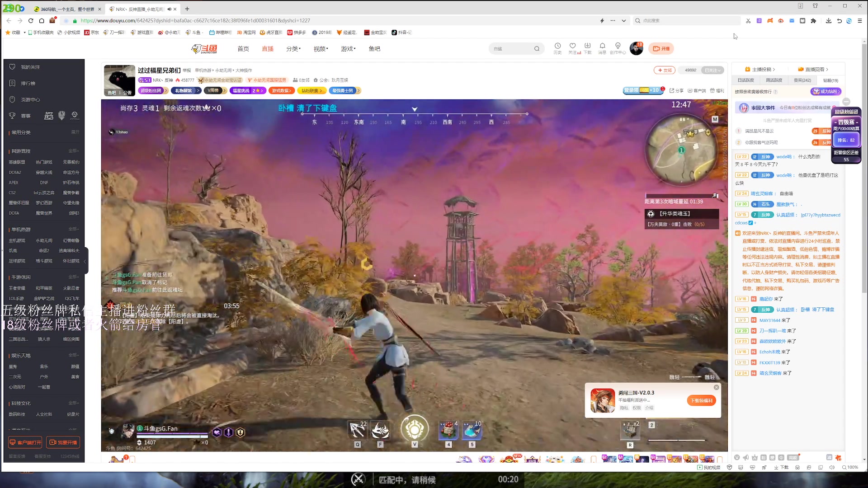This screenshot has width=868, height=488.
Task: Open the 超级粉丝团 badge
Action: tap(153, 91)
